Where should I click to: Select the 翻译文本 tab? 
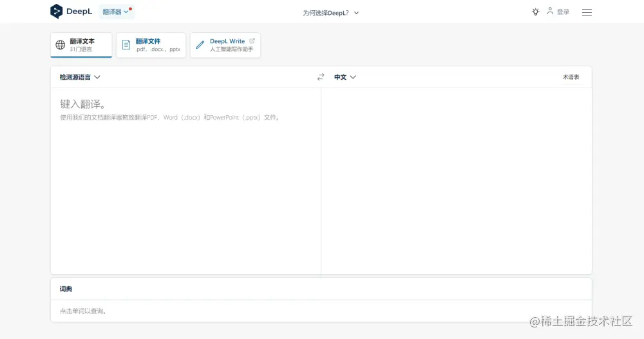click(x=81, y=45)
